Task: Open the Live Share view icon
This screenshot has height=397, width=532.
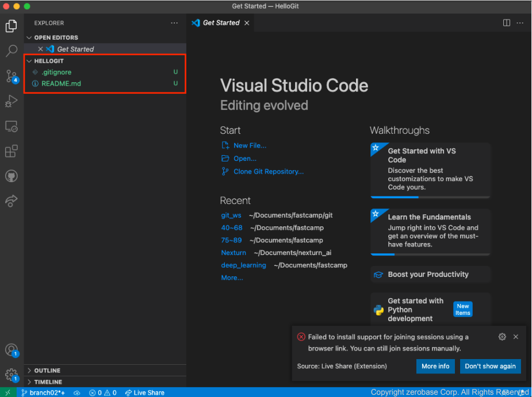Action: click(x=11, y=201)
